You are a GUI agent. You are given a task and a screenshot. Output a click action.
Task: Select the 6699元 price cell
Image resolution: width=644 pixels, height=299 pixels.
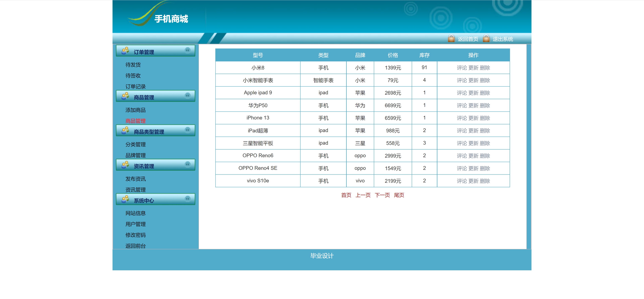tap(393, 105)
